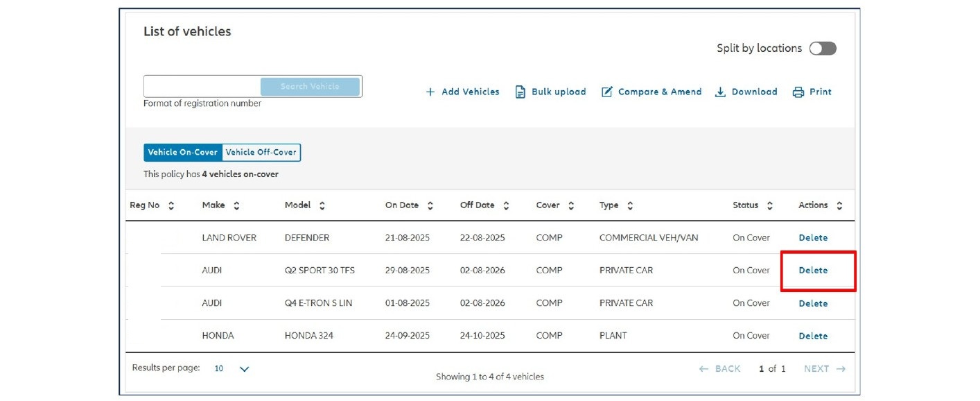Click the 01-08-2025 on date

pos(408,303)
